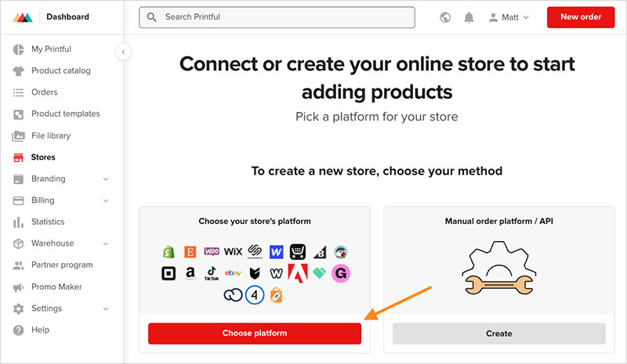Open Product catalog in sidebar
Screen dimensions: 627x364
pyautogui.click(x=61, y=70)
